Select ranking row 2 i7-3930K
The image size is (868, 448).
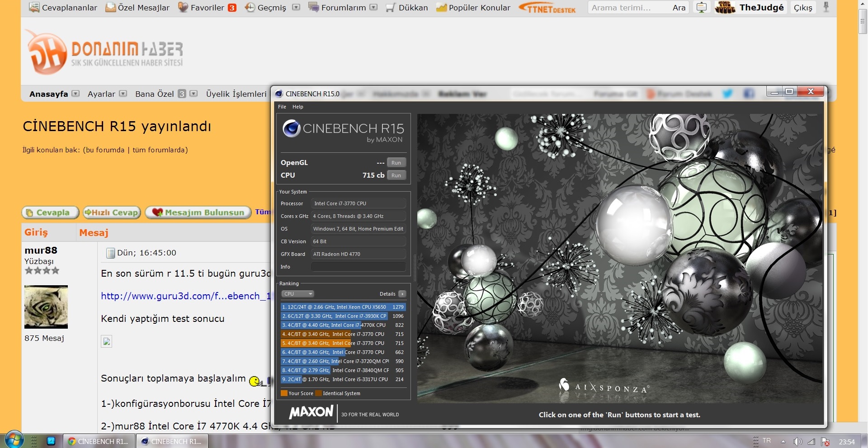point(343,316)
